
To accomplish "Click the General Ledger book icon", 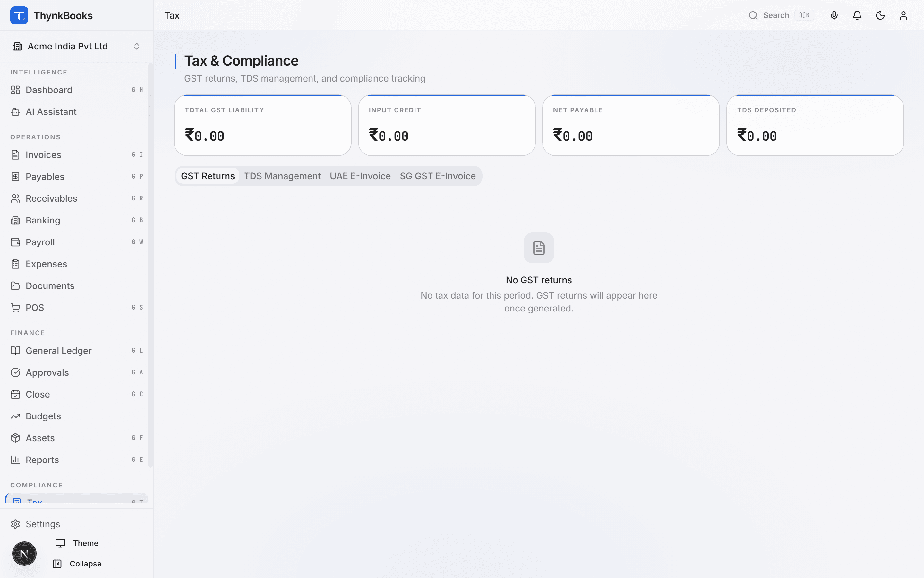I will pyautogui.click(x=15, y=351).
